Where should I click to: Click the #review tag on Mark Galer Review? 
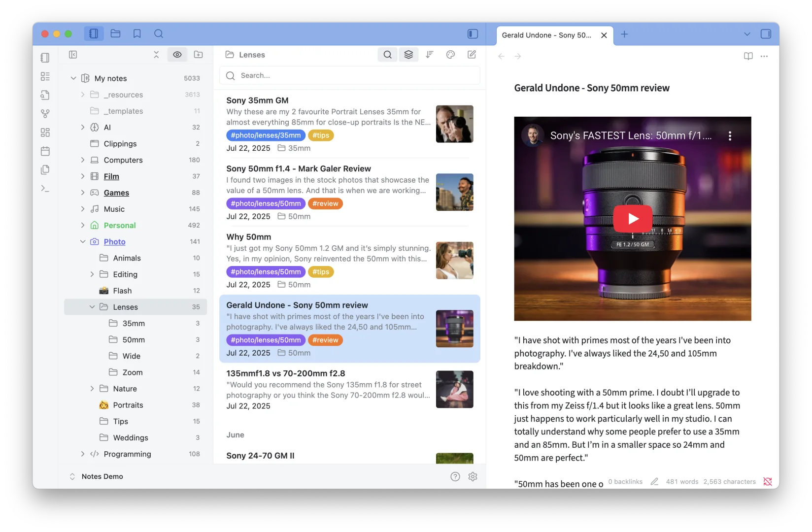(x=325, y=203)
